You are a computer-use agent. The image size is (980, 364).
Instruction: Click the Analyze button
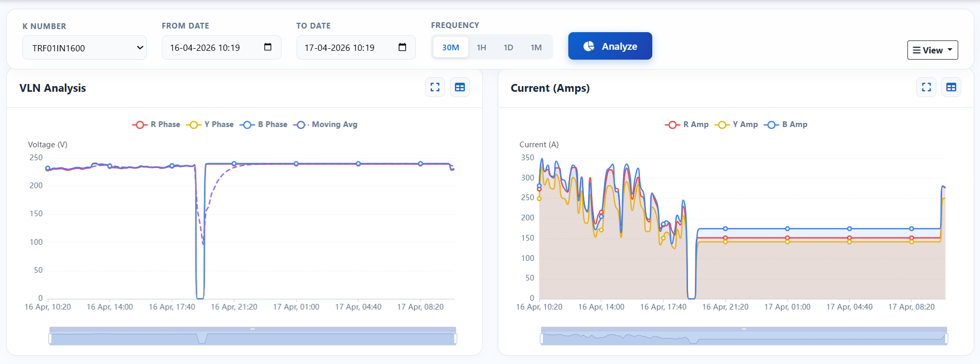[x=610, y=46]
